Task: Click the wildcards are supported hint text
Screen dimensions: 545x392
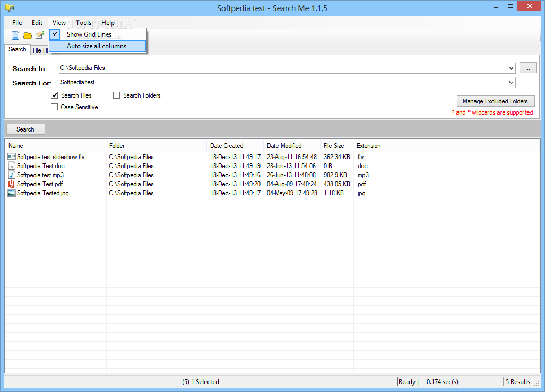Action: coord(492,112)
